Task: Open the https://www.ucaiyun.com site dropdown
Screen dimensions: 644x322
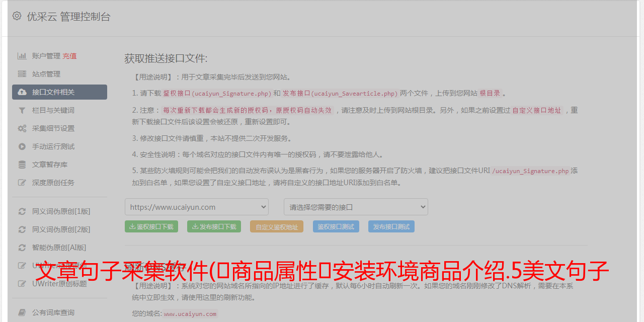Action: (197, 207)
